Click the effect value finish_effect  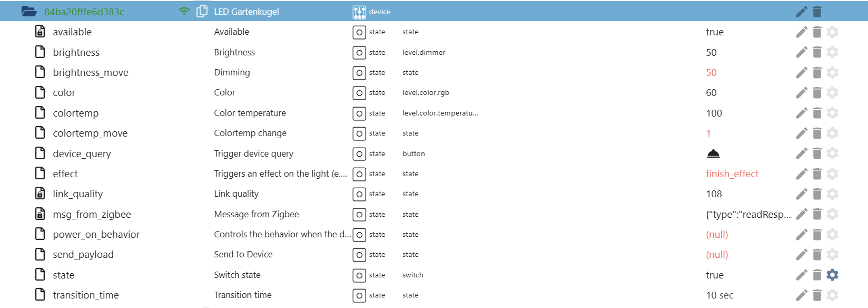click(x=732, y=174)
